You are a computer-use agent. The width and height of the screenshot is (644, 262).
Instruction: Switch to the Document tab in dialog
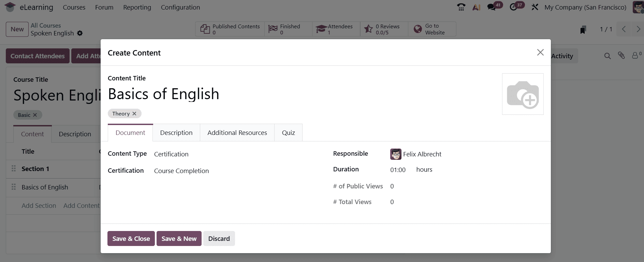[x=130, y=133]
